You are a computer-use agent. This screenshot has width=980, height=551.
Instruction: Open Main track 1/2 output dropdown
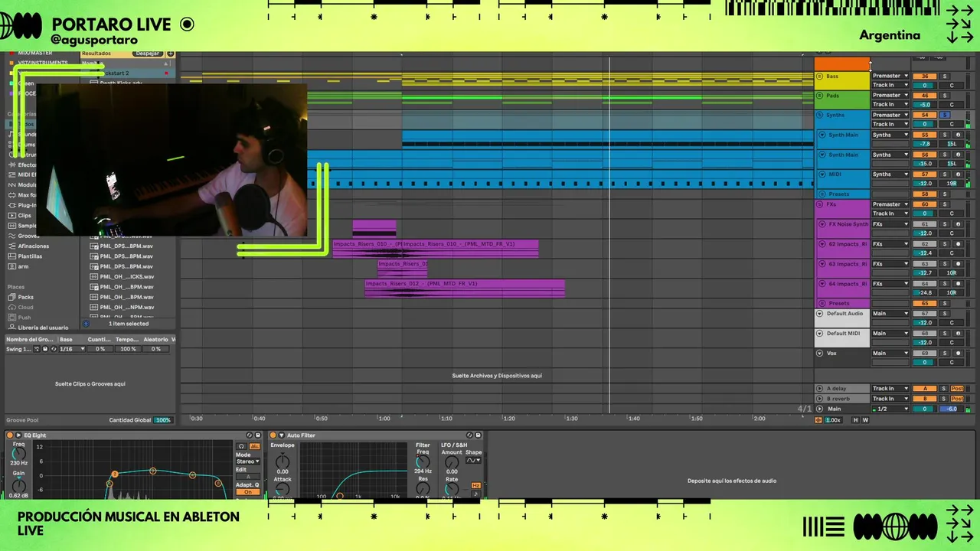891,409
